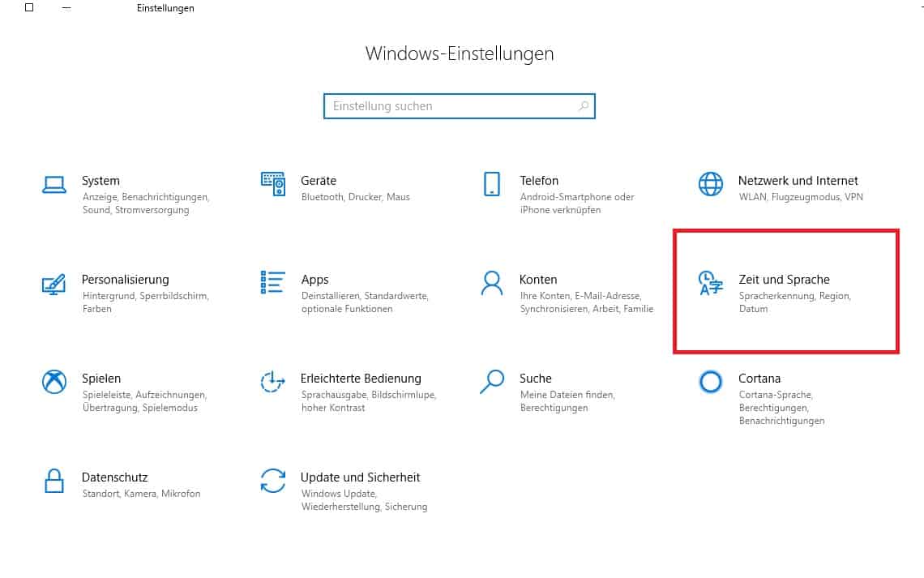The image size is (924, 578).
Task: Click 'Anzeige, Benachrichtigungen,' description text
Action: pyautogui.click(x=146, y=197)
